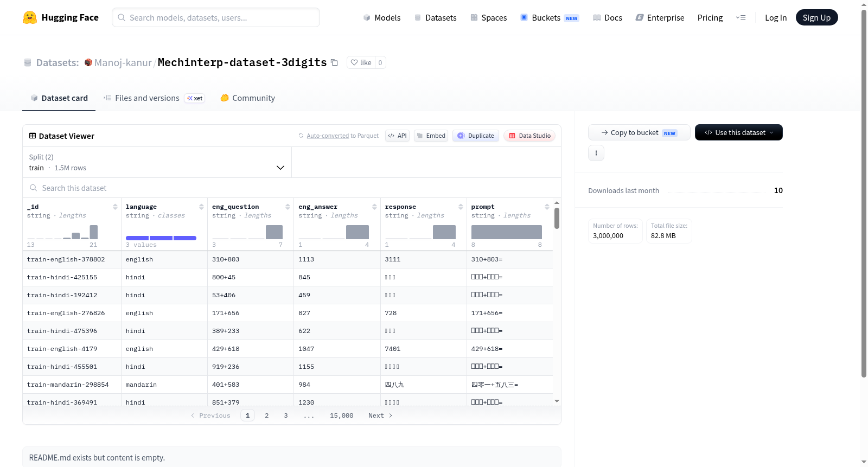Image resolution: width=868 pixels, height=467 pixels.
Task: Focus the Search this dataset field
Action: pyautogui.click(x=292, y=188)
